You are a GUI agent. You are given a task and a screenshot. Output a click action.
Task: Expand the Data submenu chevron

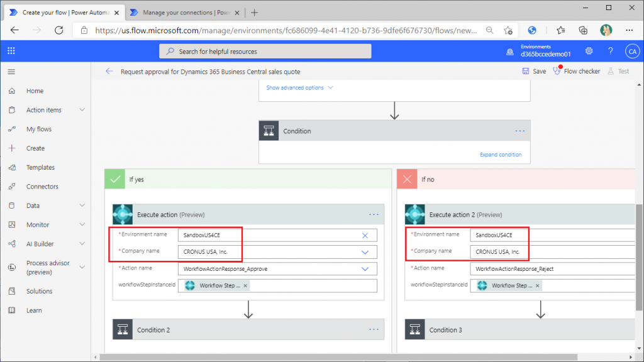[x=82, y=206]
